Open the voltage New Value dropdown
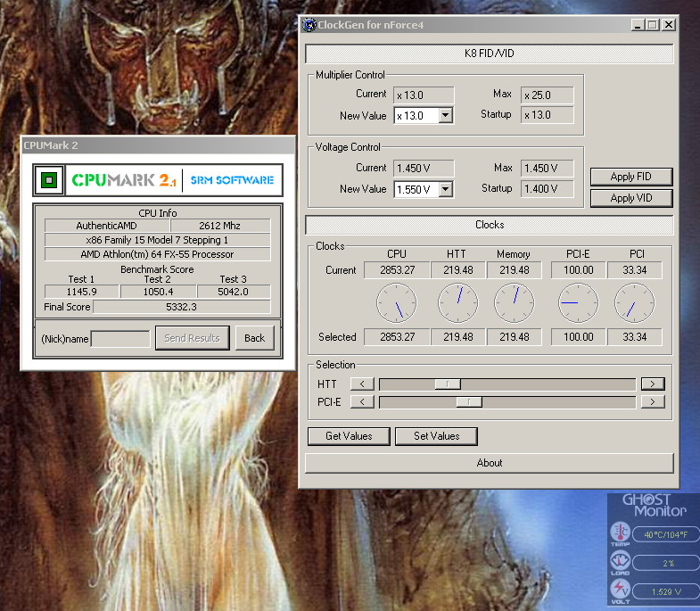 click(x=445, y=189)
